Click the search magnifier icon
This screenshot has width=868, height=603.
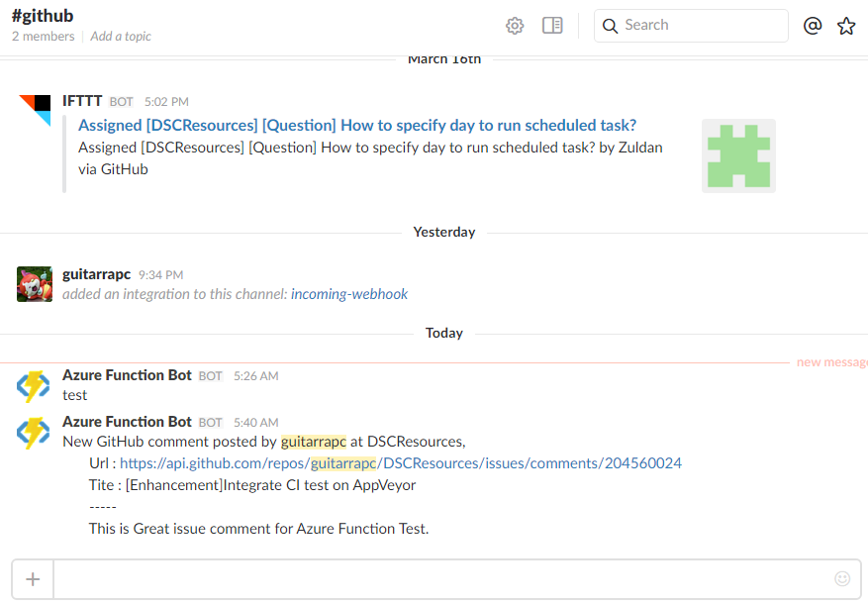point(610,26)
